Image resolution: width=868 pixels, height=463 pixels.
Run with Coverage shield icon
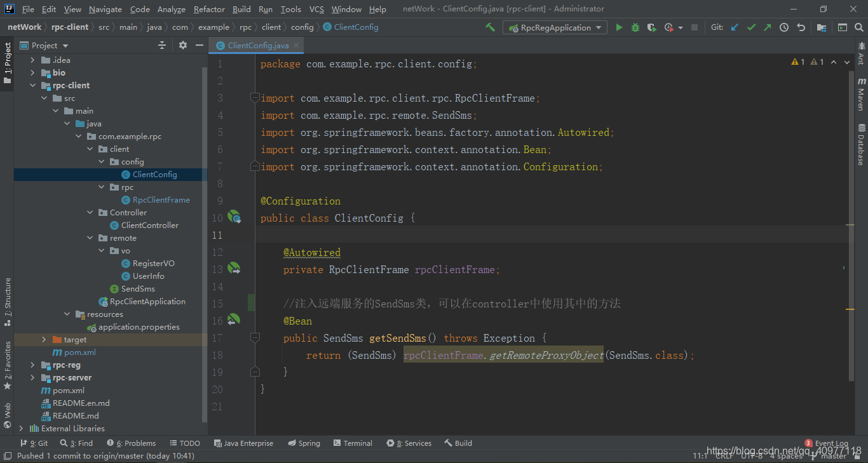coord(651,27)
